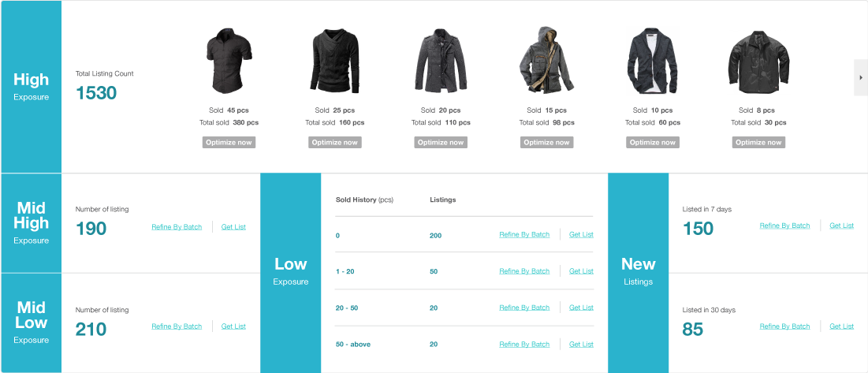Get List for listings in 7 days
This screenshot has width=868, height=373.
841,226
